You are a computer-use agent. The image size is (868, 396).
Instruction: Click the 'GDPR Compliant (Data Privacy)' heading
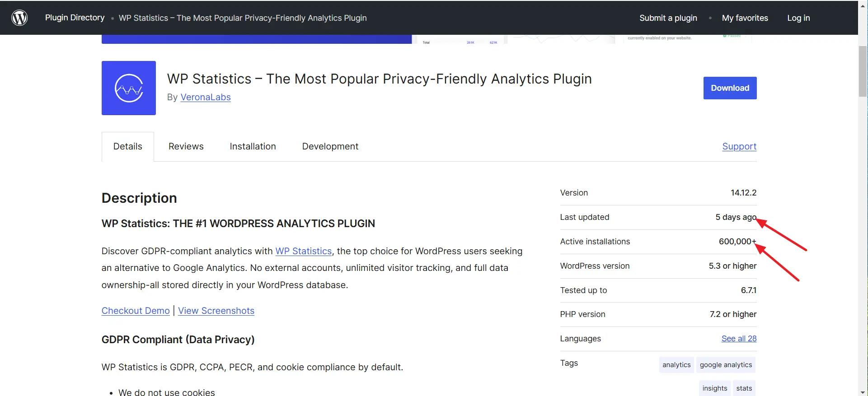(178, 340)
